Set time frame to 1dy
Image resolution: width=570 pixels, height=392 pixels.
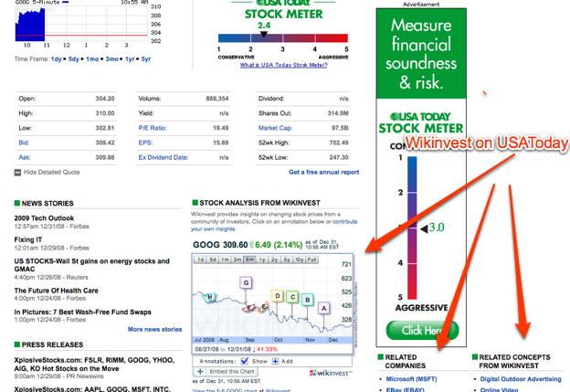(x=57, y=58)
